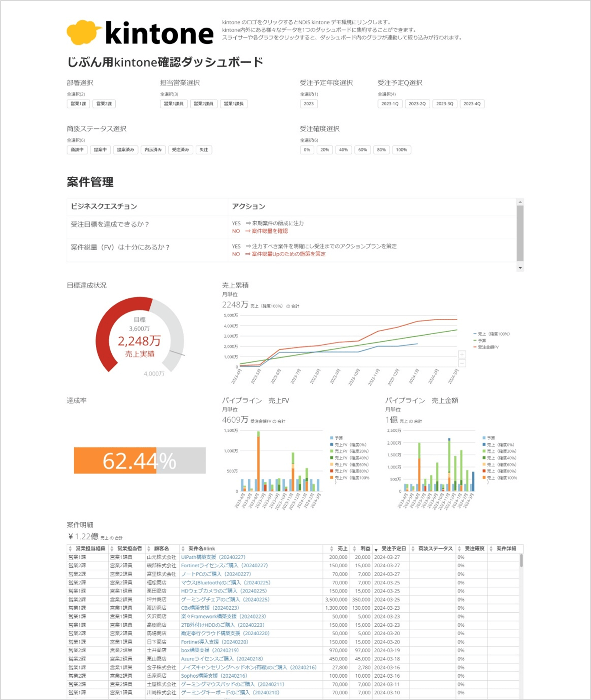
Task: Toggle the 2023-1Q quarter slicer
Action: pyautogui.click(x=390, y=103)
